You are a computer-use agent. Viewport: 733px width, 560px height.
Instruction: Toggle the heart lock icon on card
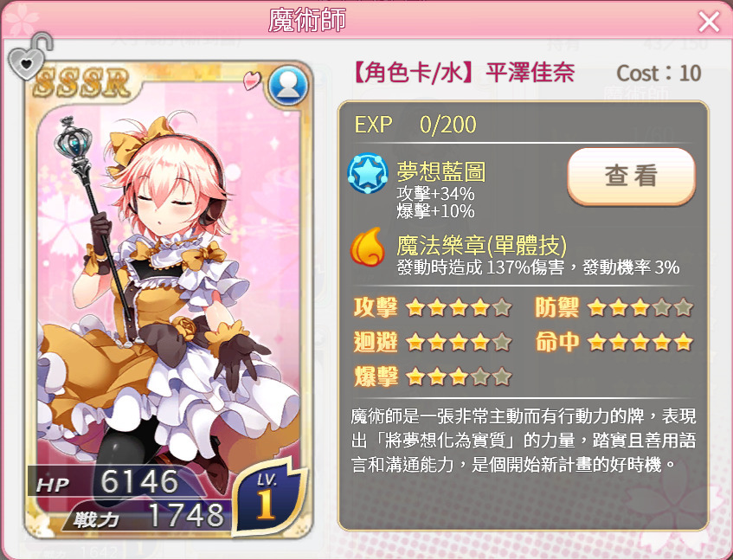click(x=29, y=57)
